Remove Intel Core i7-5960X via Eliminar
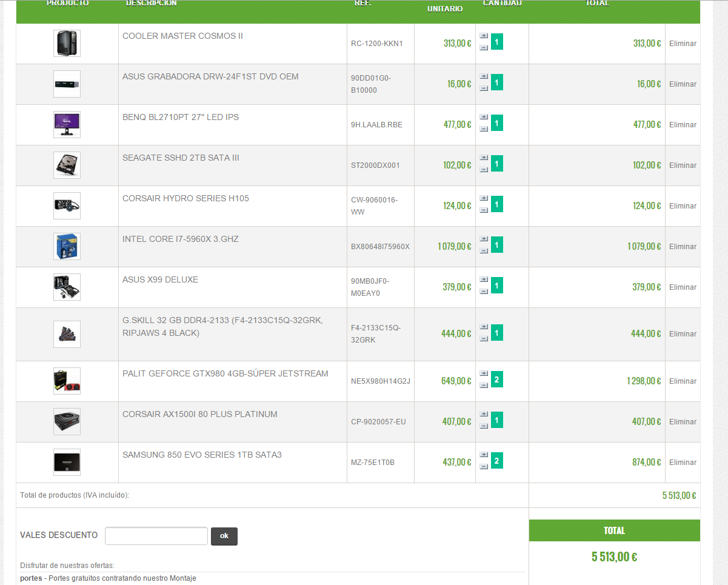728x585 pixels. click(683, 247)
